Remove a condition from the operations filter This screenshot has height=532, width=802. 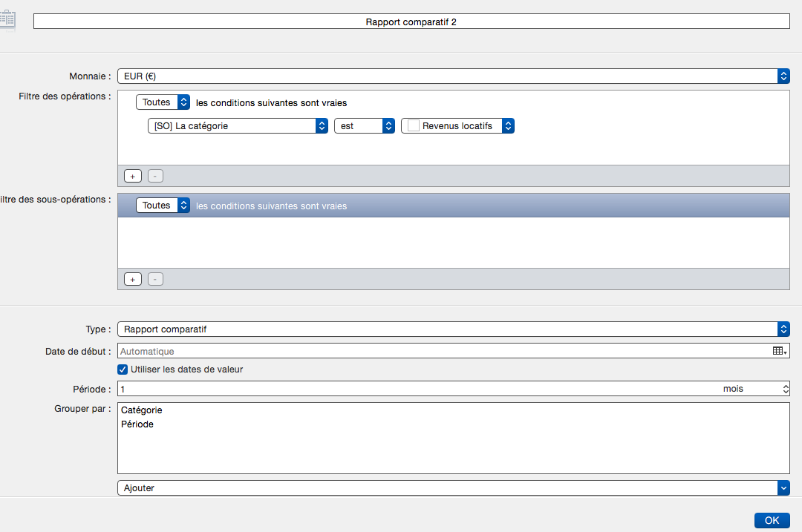click(154, 176)
